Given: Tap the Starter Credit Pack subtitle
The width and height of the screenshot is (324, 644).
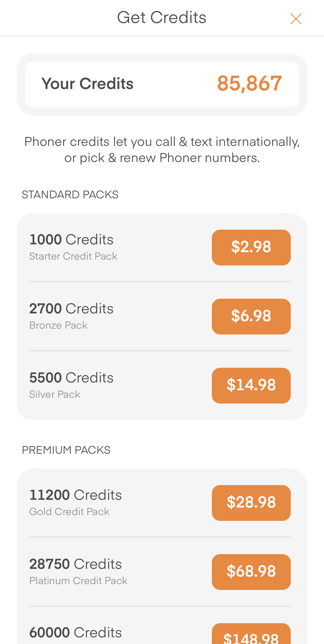Looking at the screenshot, I should pyautogui.click(x=73, y=256).
